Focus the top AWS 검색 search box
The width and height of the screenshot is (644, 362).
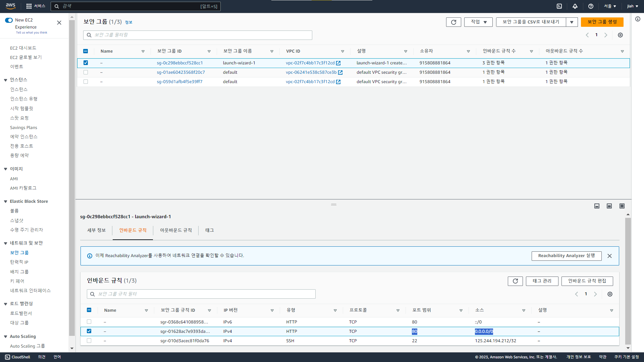(136, 6)
